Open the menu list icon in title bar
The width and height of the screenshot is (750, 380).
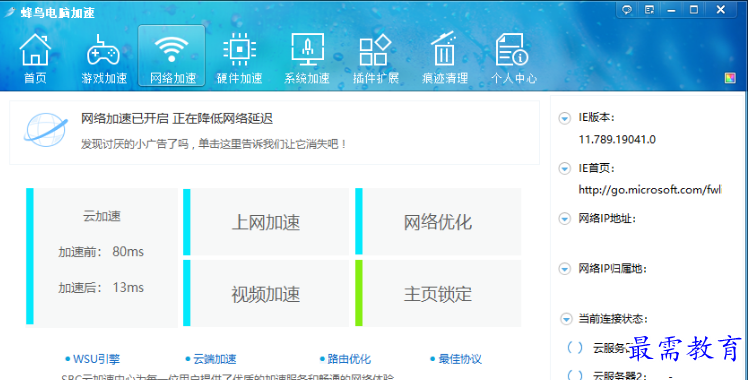click(649, 10)
